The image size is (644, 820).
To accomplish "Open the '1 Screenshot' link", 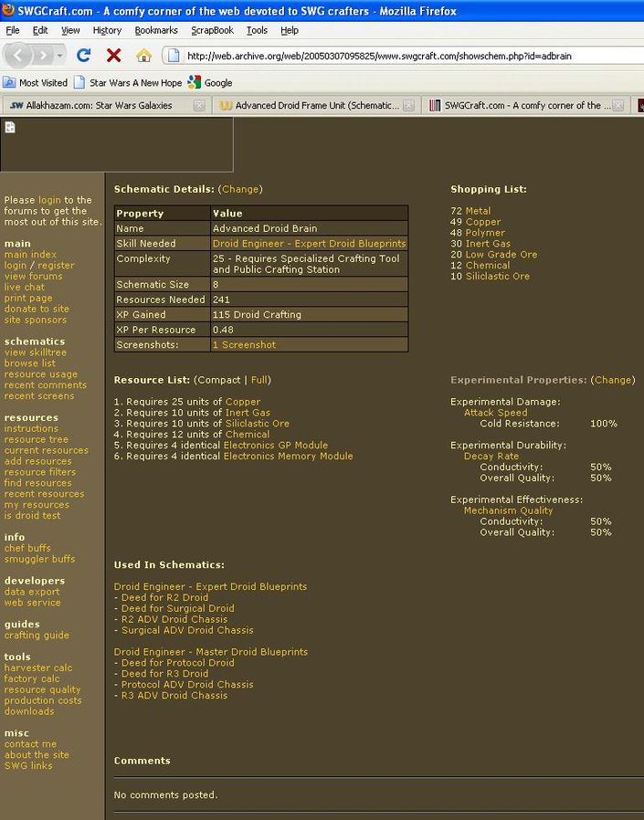I will point(244,345).
